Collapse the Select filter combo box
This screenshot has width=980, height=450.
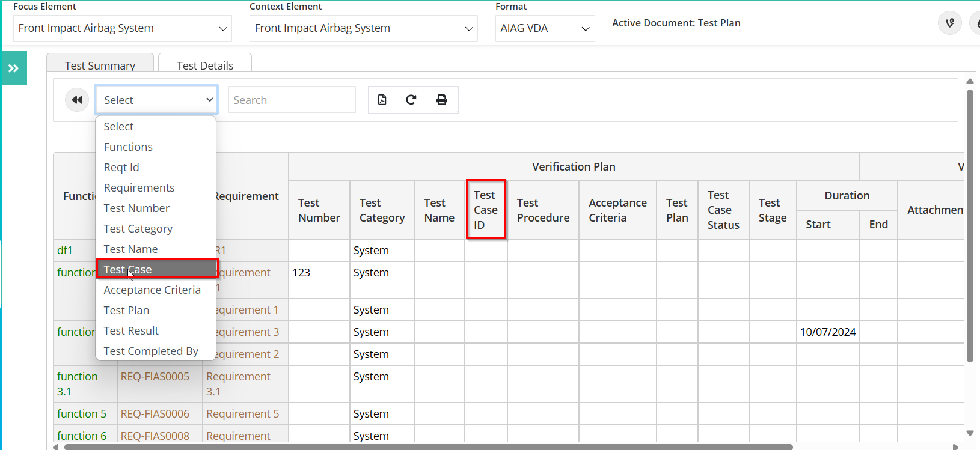156,100
